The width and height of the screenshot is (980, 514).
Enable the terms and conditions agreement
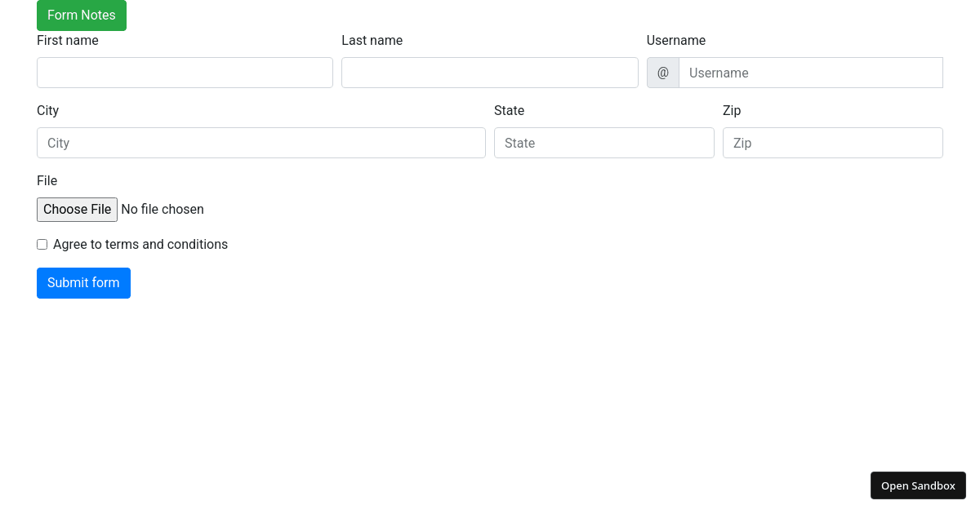pos(42,244)
